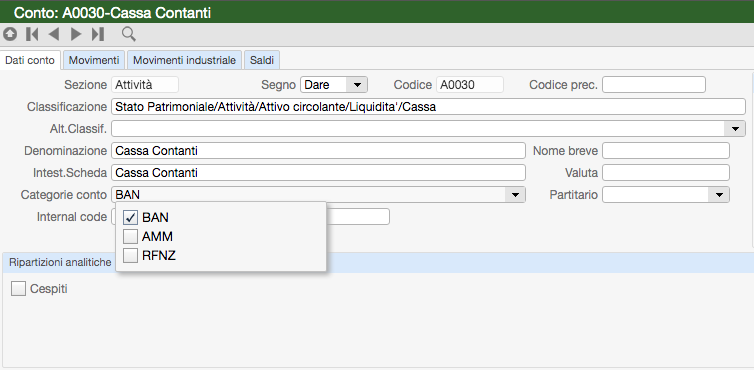
Task: Focus the Codice prec. input field
Action: coord(654,85)
